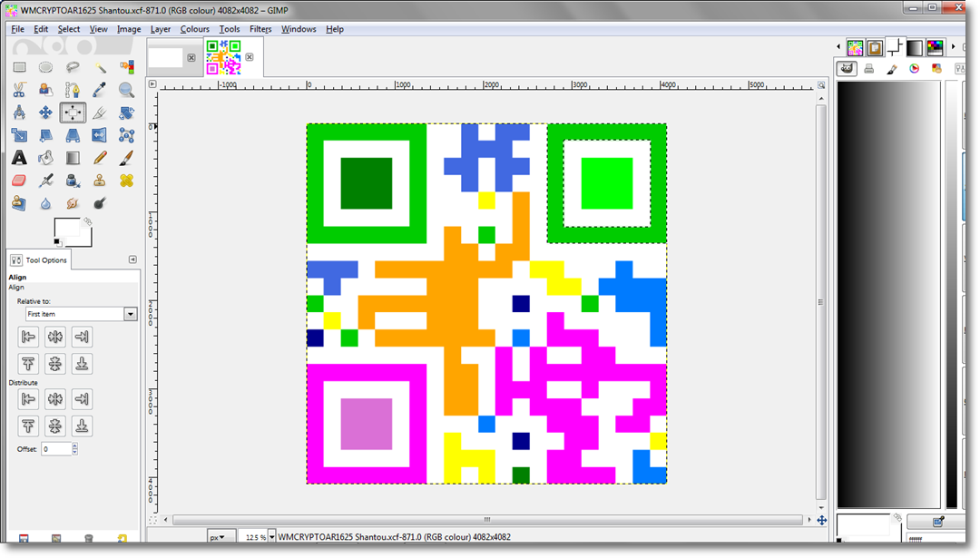The height and width of the screenshot is (558, 980).
Task: Select the Select by Colour tool
Action: tap(126, 67)
